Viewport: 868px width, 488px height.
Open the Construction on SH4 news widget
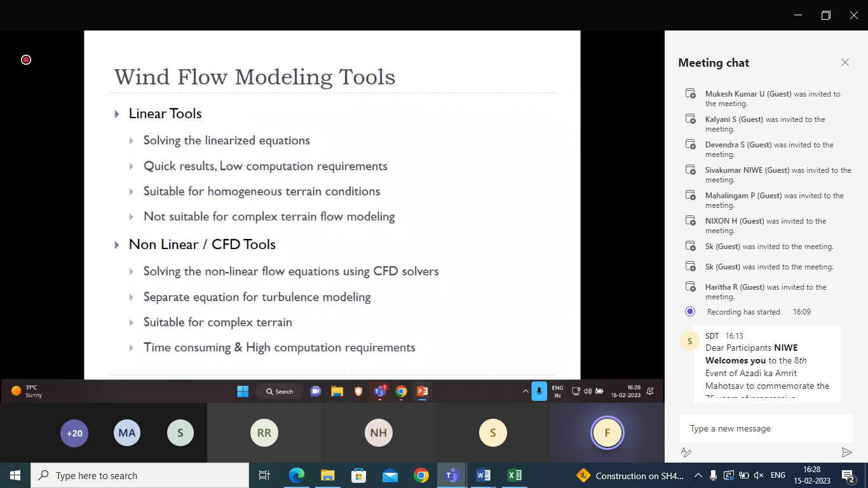(x=630, y=475)
